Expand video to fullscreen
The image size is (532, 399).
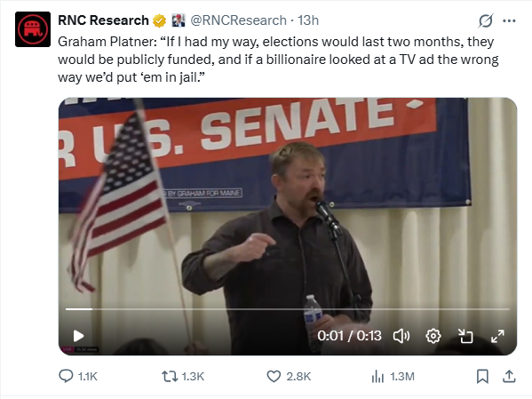(x=497, y=336)
